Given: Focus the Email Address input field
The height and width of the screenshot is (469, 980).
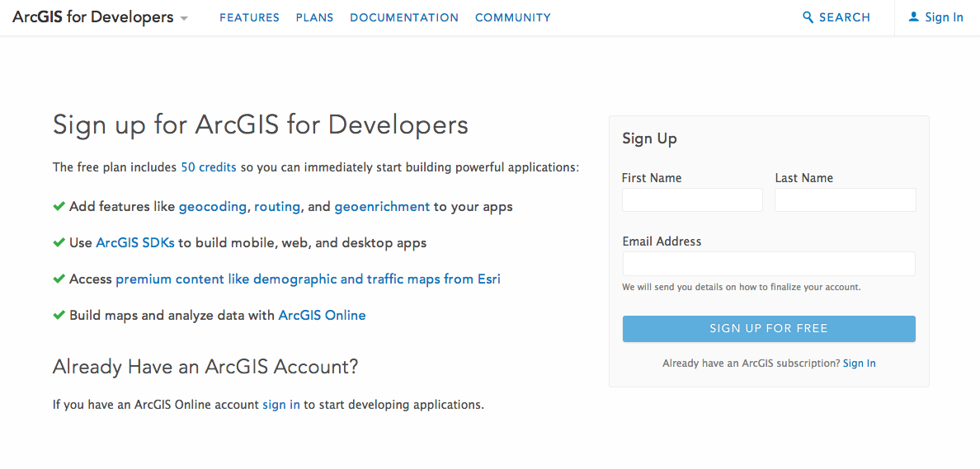Looking at the screenshot, I should pos(769,264).
